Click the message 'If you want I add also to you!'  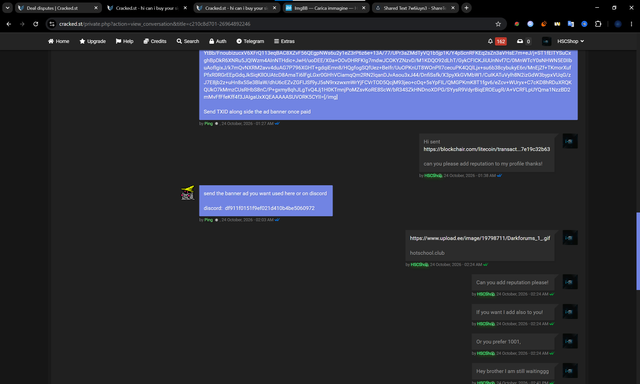(509, 312)
